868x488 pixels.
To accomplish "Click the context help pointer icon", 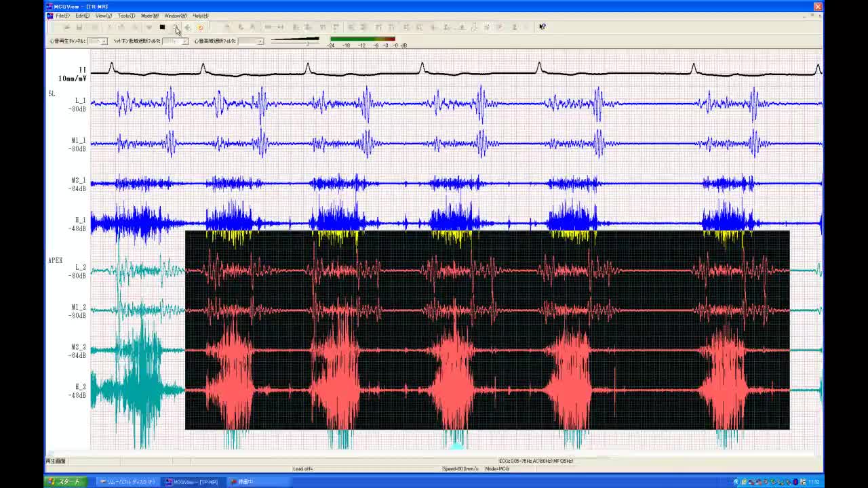I will click(x=542, y=27).
